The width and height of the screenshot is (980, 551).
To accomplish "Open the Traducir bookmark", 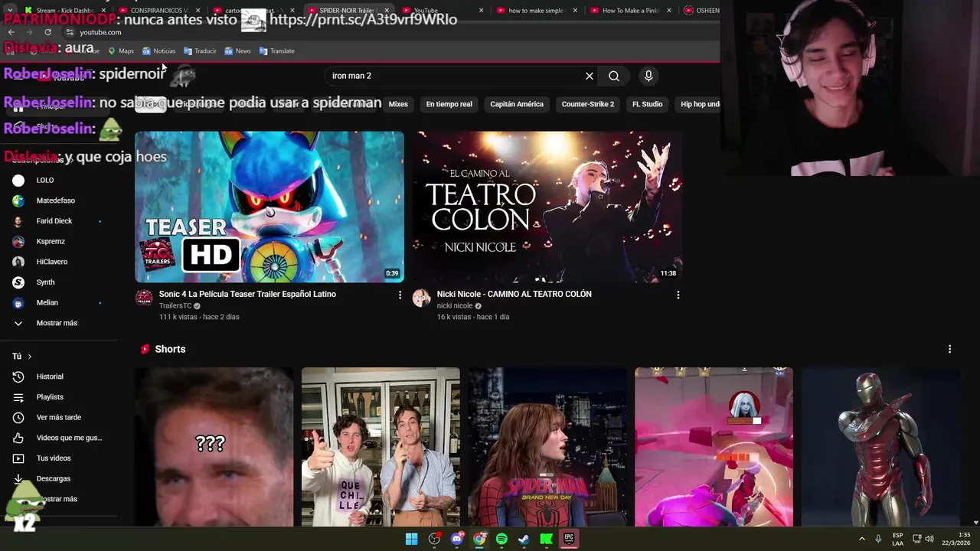I will click(201, 51).
